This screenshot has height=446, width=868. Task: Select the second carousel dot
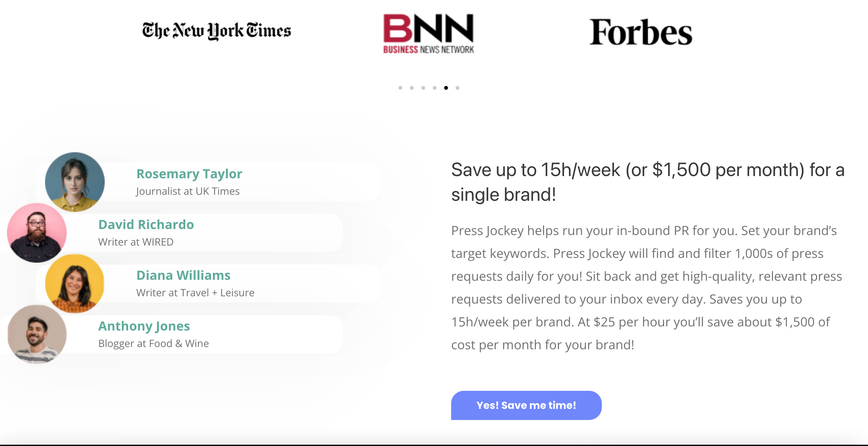[412, 88]
